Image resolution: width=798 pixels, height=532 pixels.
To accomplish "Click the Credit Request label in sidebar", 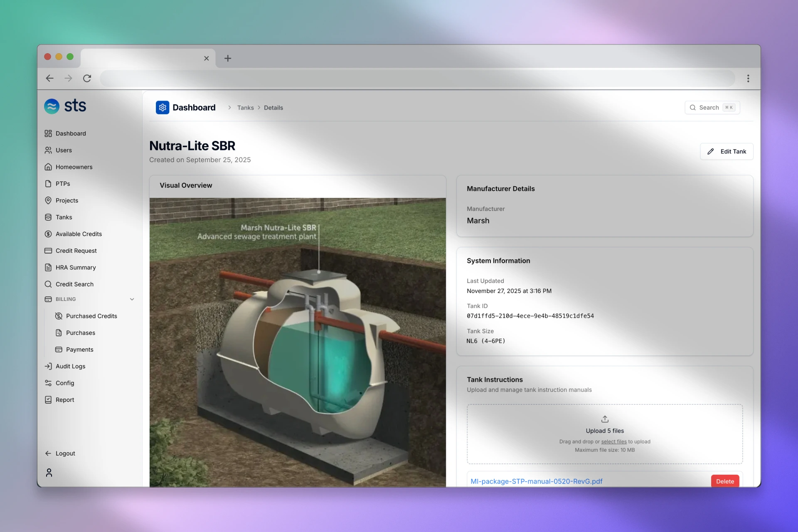I will pyautogui.click(x=76, y=251).
